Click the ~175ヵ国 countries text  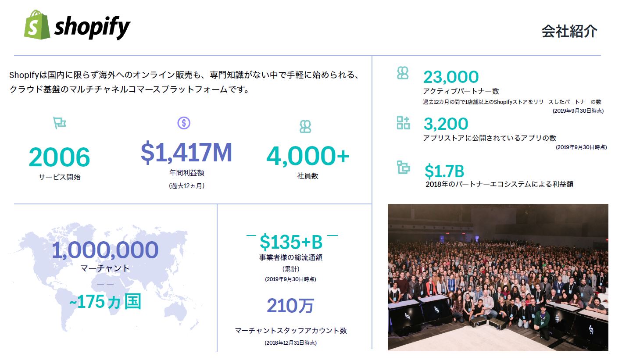click(105, 302)
